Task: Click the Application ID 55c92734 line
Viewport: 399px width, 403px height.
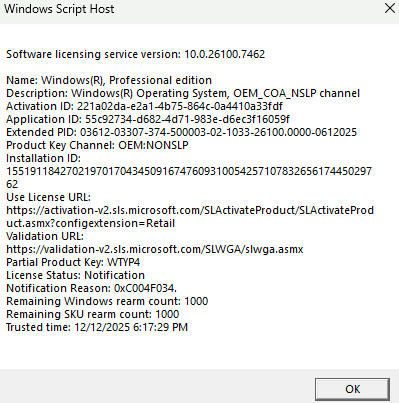Action: pyautogui.click(x=148, y=119)
